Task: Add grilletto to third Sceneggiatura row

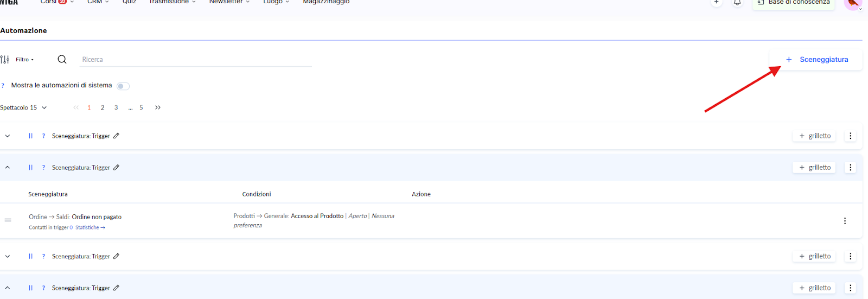Action: [814, 256]
